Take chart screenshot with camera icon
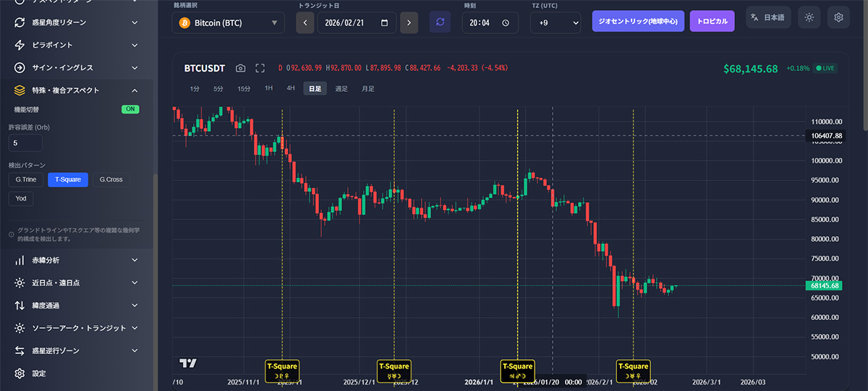Screen dimensions: 868x391 click(x=241, y=68)
